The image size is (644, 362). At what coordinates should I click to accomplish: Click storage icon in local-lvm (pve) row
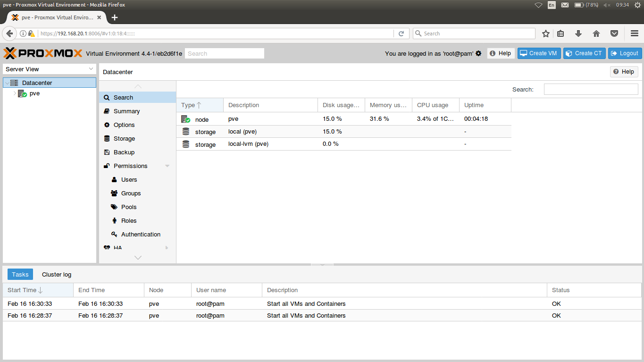tap(186, 144)
